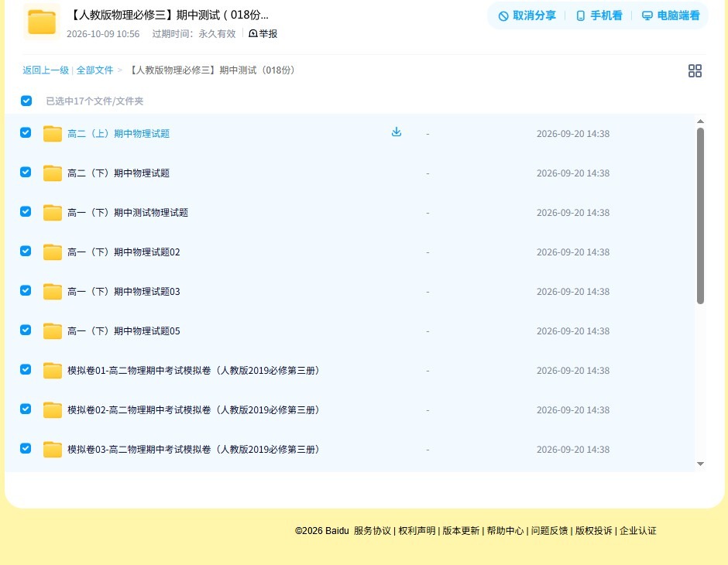Uncheck 高一（下）期中物理试题05 checkbox
728x565 pixels.
tap(26, 330)
